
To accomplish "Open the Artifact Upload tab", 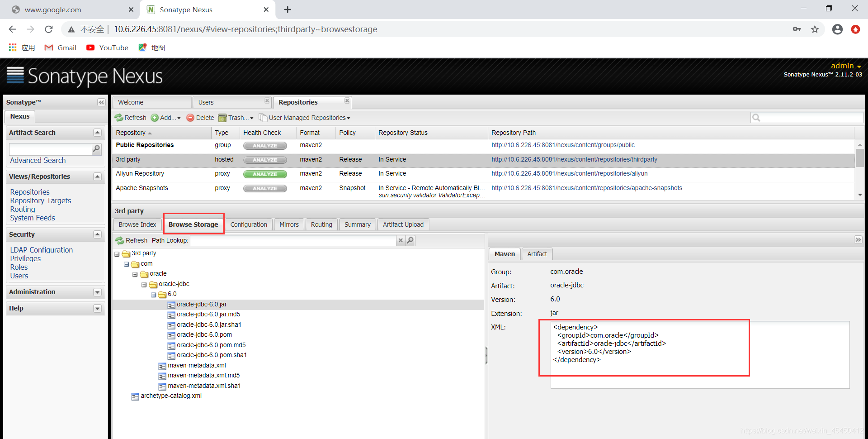I will coord(403,224).
